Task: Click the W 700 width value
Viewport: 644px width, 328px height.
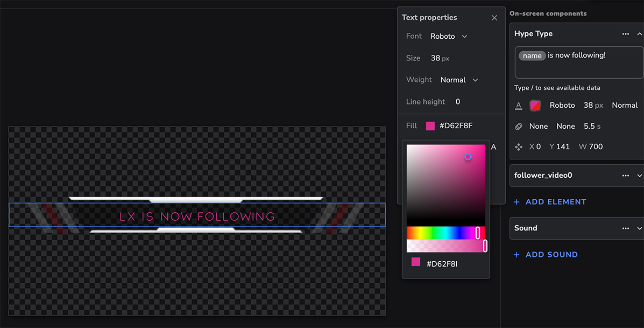Action: (591, 146)
